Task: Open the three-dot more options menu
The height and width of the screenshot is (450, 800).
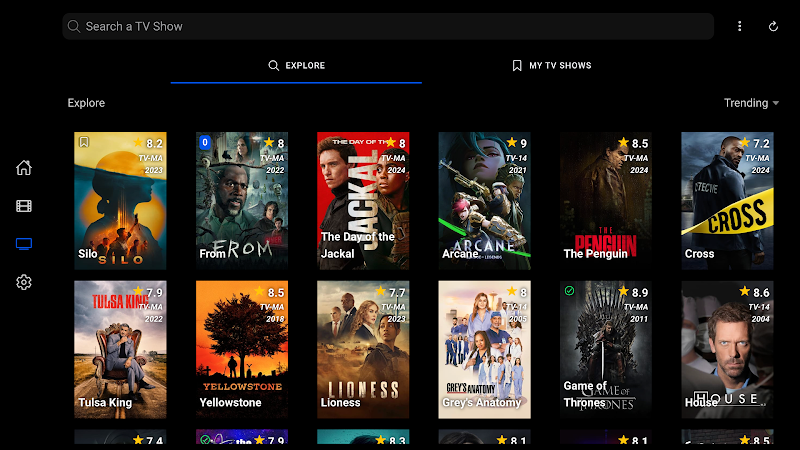Action: 740,26
